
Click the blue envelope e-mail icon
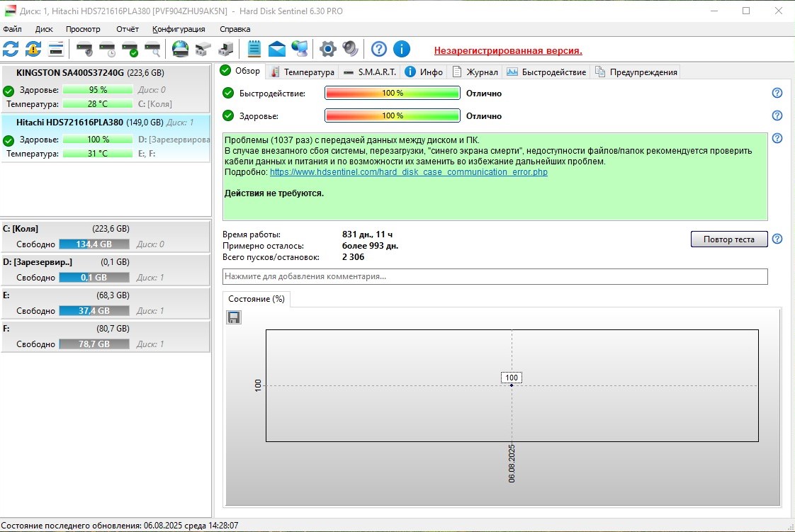point(277,49)
